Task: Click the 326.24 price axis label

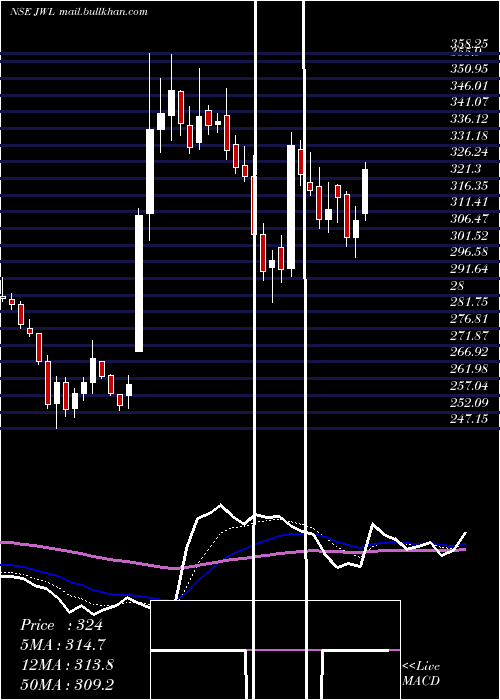Action: click(x=469, y=152)
